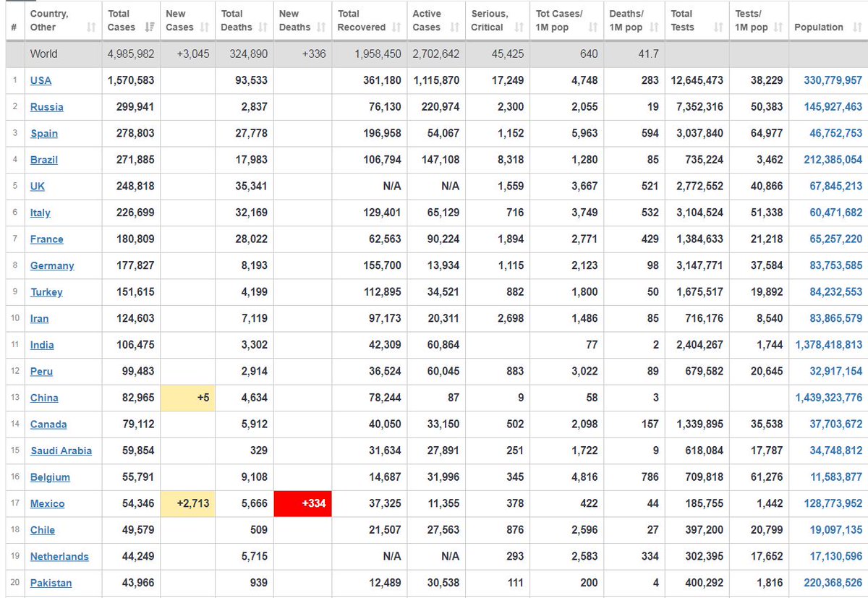
Task: Open the Russia country link
Action: pos(47,107)
